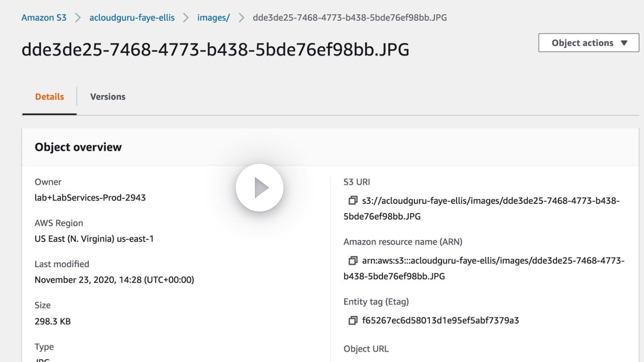
Task: Copy the Entity tag Etag value
Action: (352, 320)
